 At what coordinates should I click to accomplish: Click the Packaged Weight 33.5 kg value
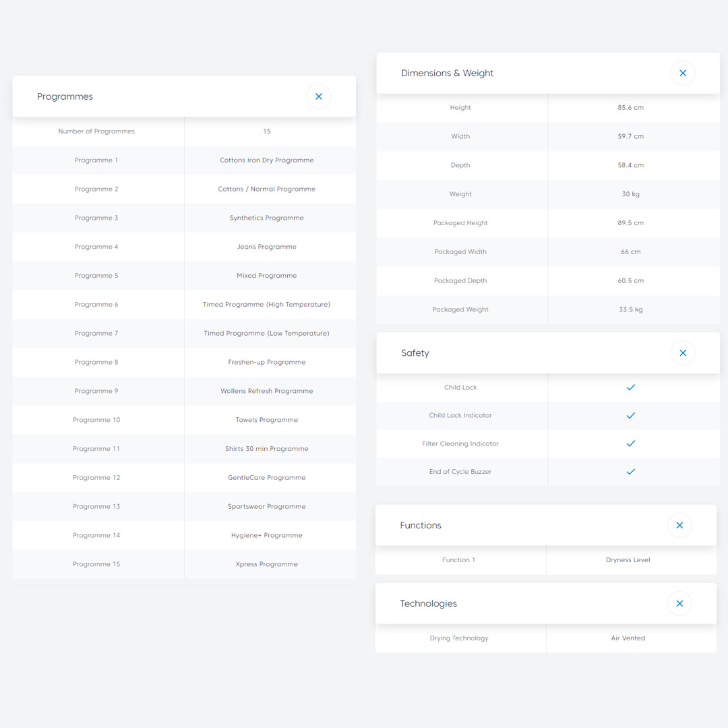[x=631, y=309]
